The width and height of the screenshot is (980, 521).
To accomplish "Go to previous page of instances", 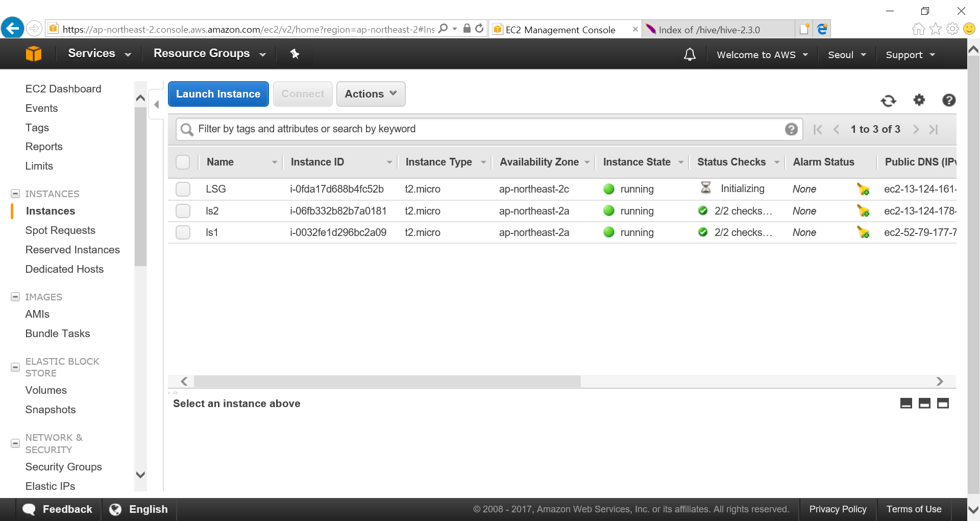I will (837, 130).
